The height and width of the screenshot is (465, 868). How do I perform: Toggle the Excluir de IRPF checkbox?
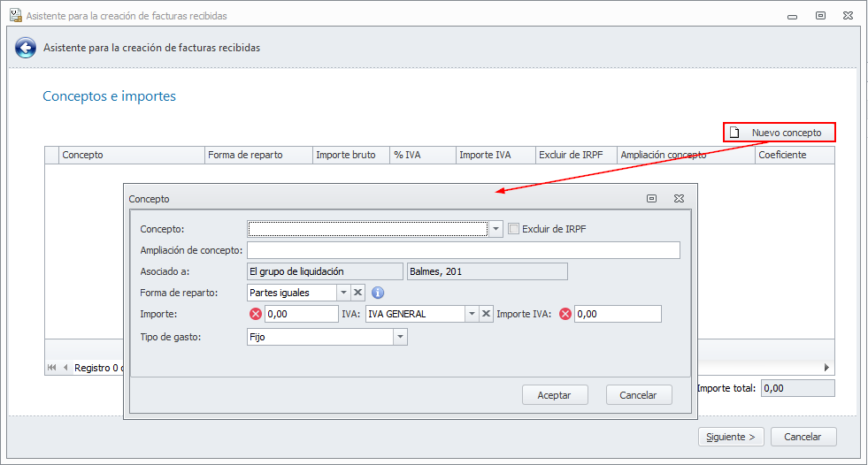click(x=514, y=229)
